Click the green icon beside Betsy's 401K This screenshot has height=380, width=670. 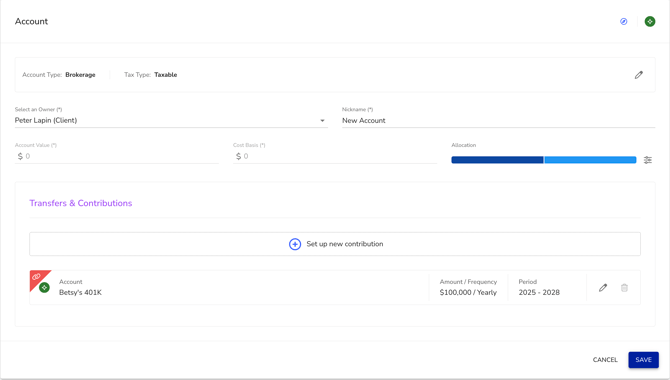tap(44, 288)
